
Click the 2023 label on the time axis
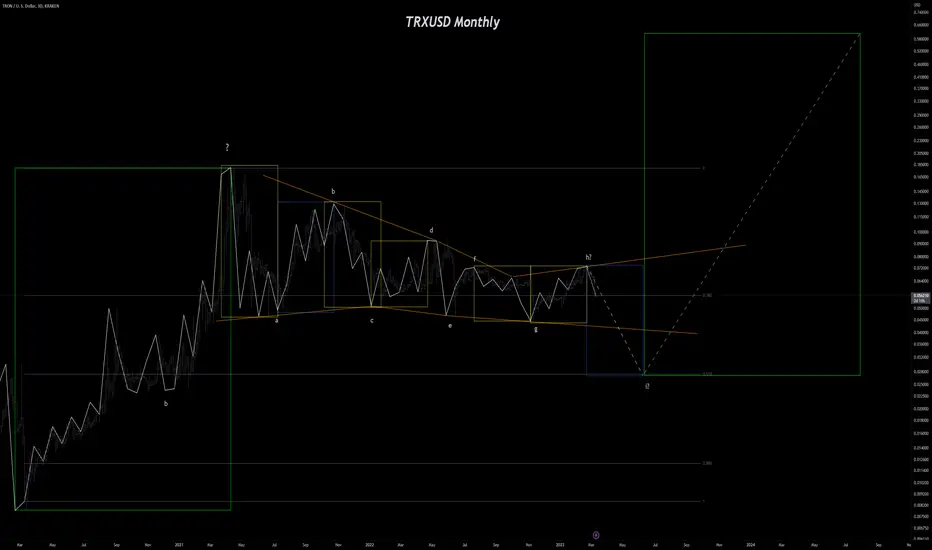(560, 544)
